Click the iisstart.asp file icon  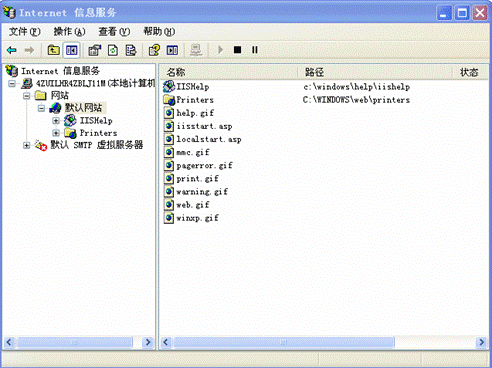pyautogui.click(x=169, y=126)
